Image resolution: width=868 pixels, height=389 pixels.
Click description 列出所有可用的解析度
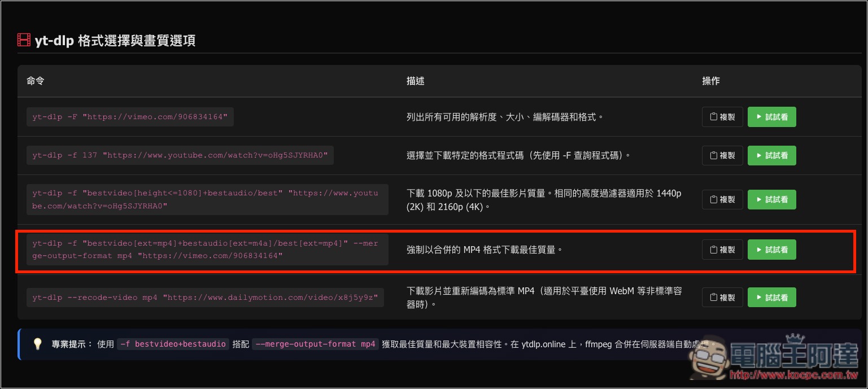[505, 117]
